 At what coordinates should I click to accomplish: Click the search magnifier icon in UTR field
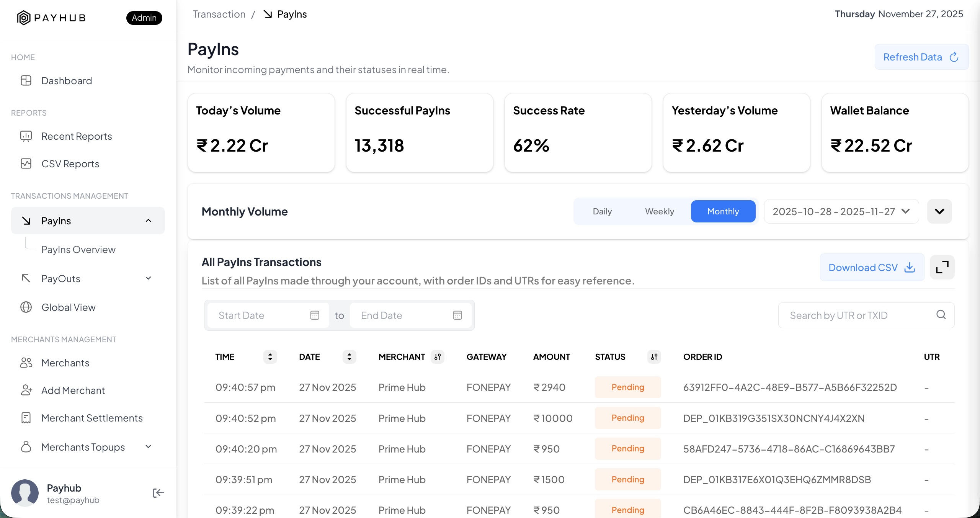tap(941, 315)
